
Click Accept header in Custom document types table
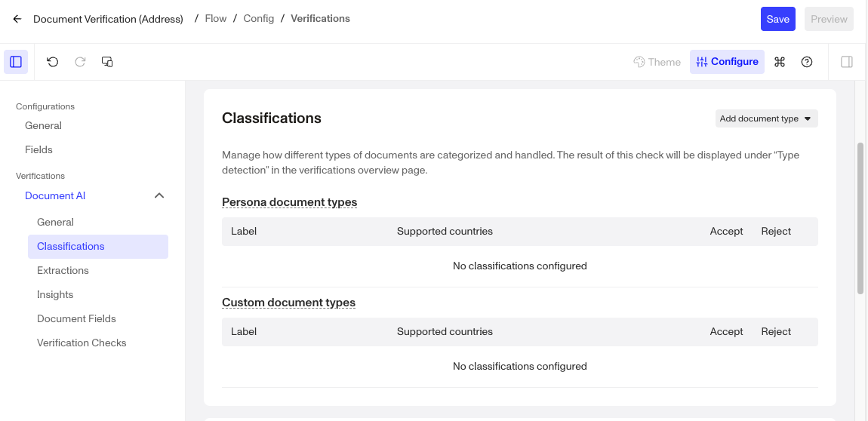click(726, 332)
